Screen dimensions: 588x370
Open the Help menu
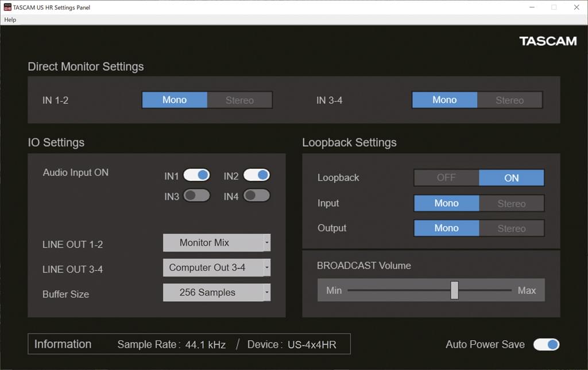(10, 20)
